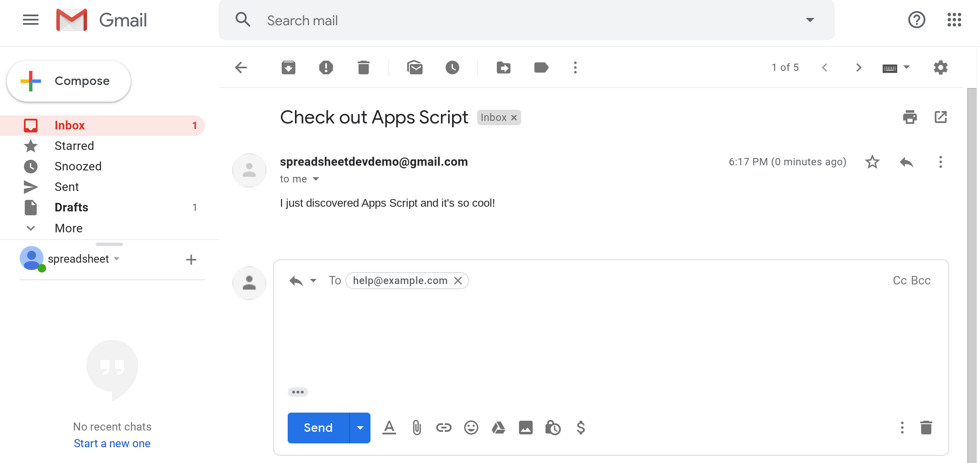Go to newer conversation arrow
980x463 pixels.
click(x=825, y=67)
